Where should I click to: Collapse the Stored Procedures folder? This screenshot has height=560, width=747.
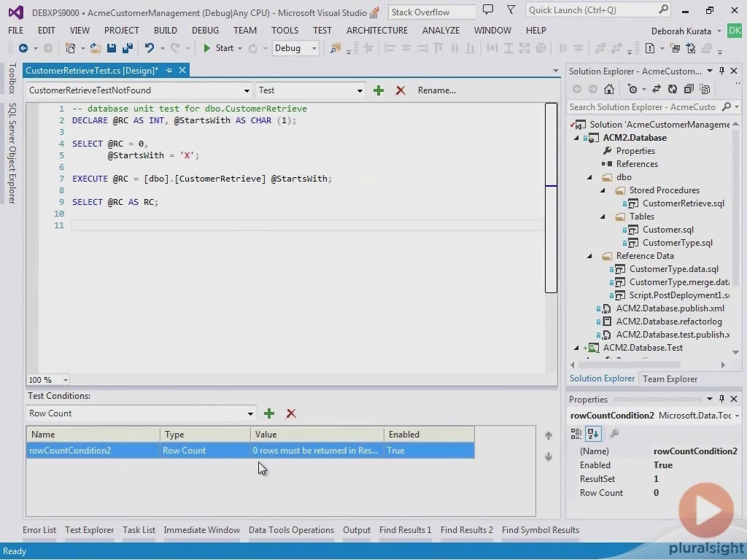tap(603, 190)
